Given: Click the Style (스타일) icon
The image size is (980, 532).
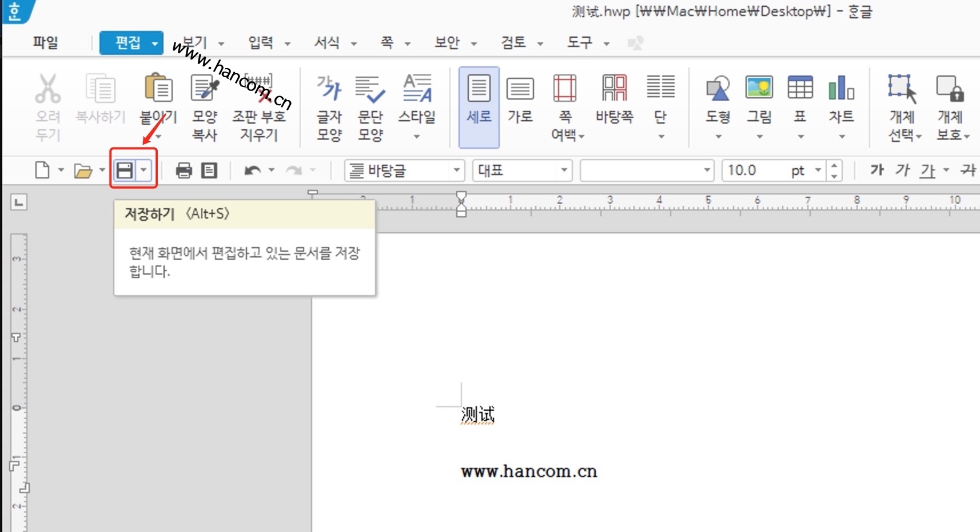Looking at the screenshot, I should tap(417, 89).
